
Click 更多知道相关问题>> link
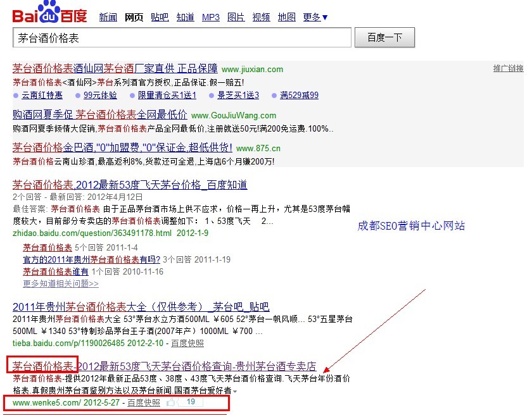pos(61,283)
